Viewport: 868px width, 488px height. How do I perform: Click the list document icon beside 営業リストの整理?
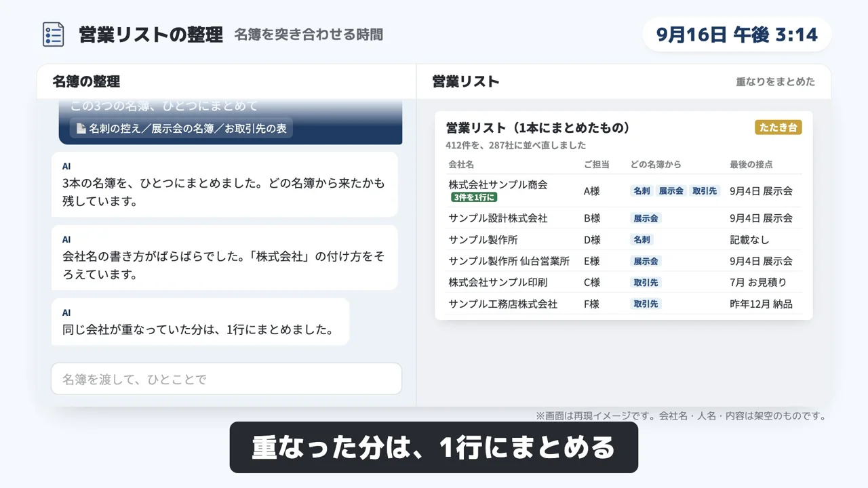pos(54,34)
